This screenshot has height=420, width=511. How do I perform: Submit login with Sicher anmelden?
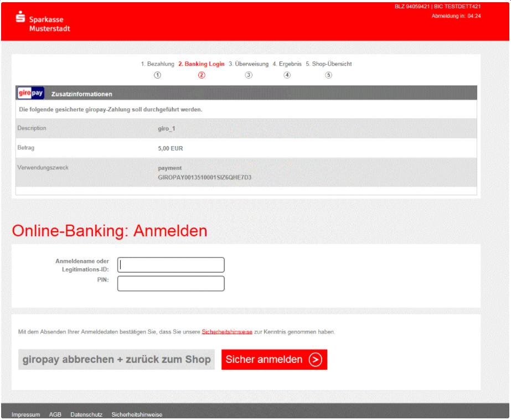[274, 359]
